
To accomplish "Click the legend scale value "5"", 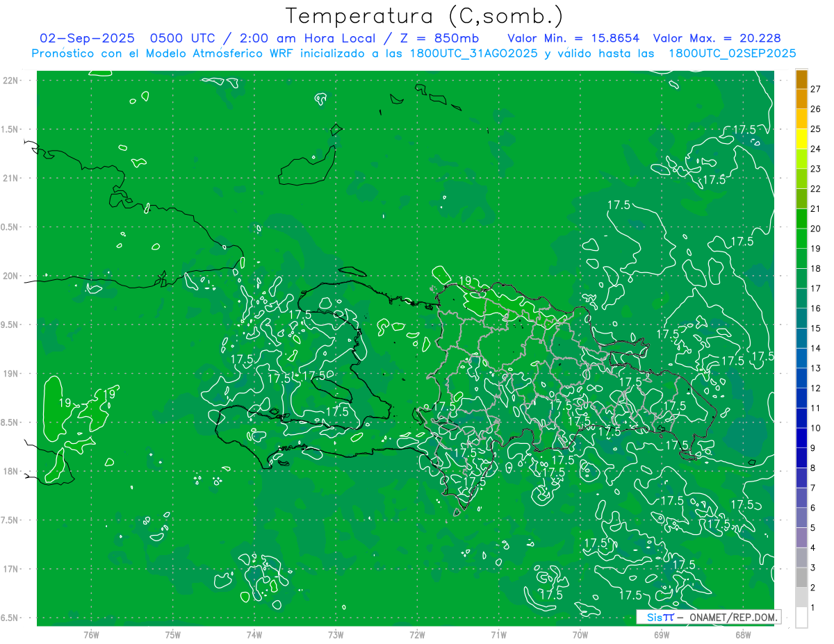I will tap(813, 528).
